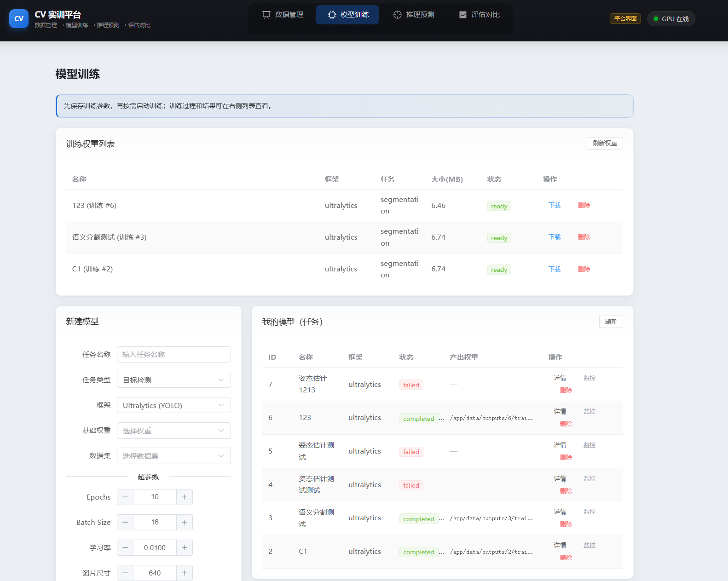This screenshot has width=728, height=581.
Task: Expand the 任务类型 dropdown
Action: 173,380
